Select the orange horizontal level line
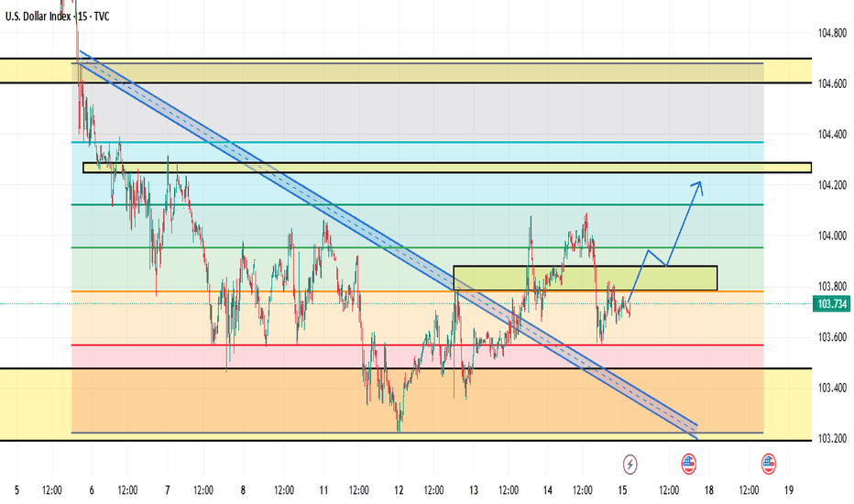The width and height of the screenshot is (854, 504). [417, 291]
